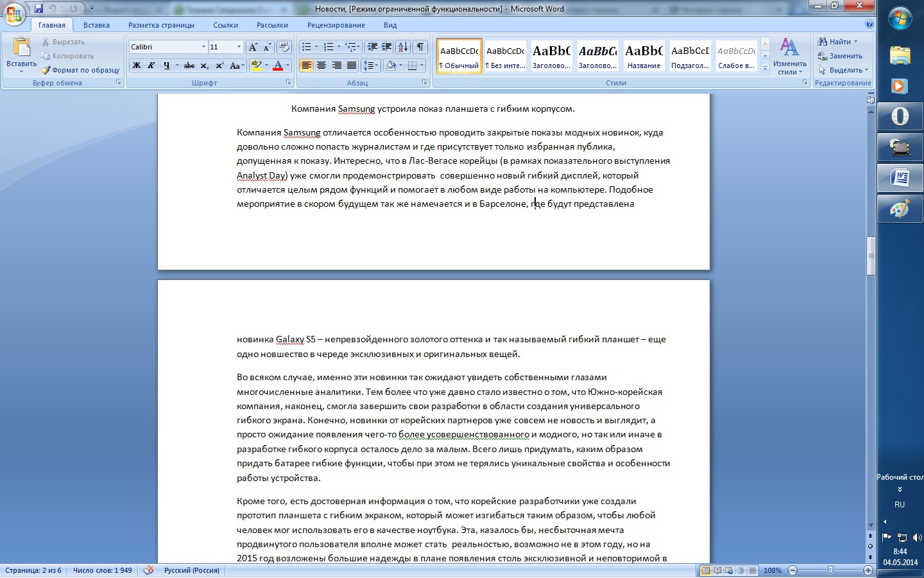Toggle superscript formatting
924x578 pixels.
[x=219, y=66]
